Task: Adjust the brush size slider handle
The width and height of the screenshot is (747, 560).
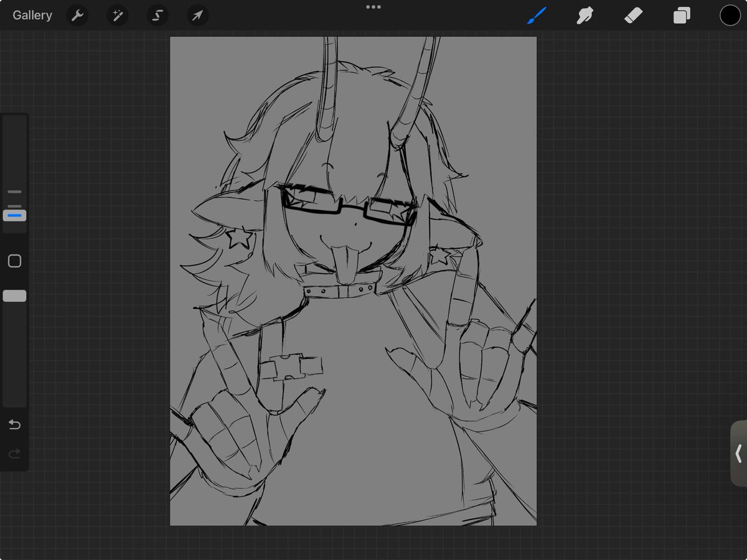Action: tap(14, 215)
